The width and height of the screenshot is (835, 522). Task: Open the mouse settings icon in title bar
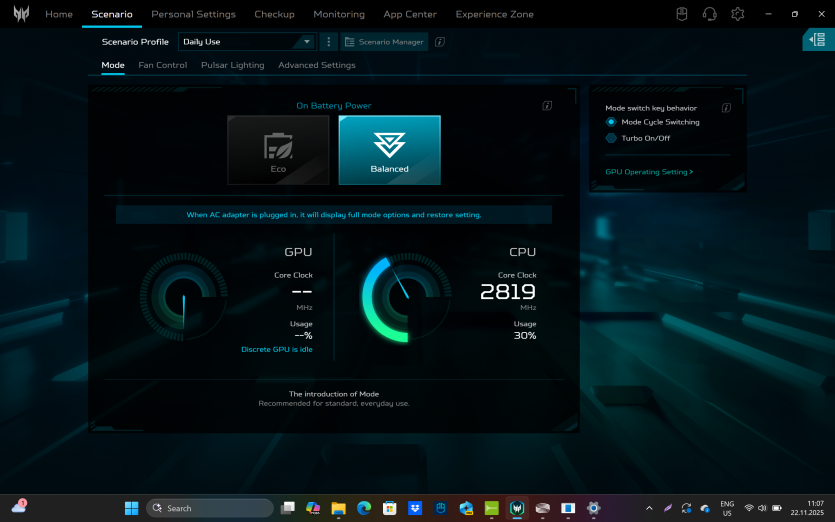(682, 14)
